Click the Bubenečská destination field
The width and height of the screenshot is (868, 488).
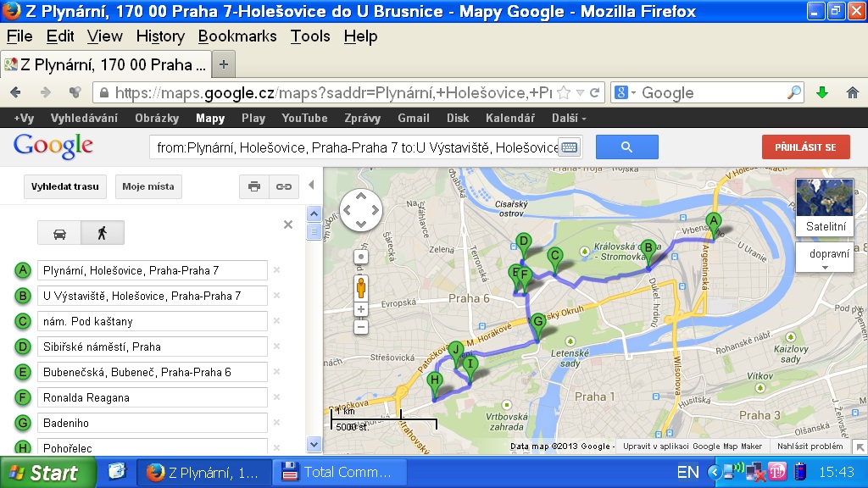pos(153,372)
